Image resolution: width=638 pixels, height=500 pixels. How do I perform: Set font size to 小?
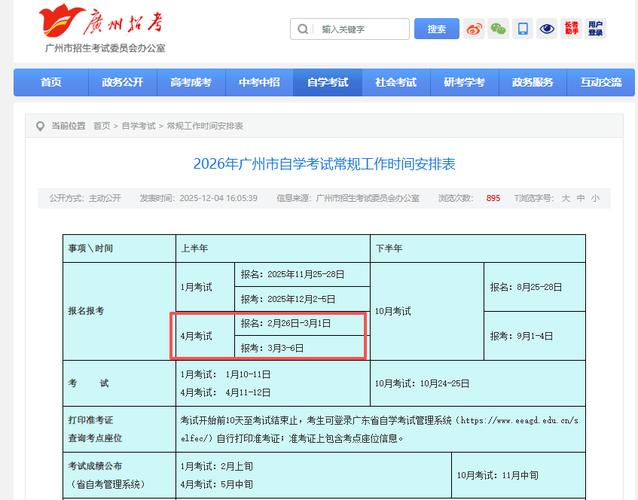(595, 198)
